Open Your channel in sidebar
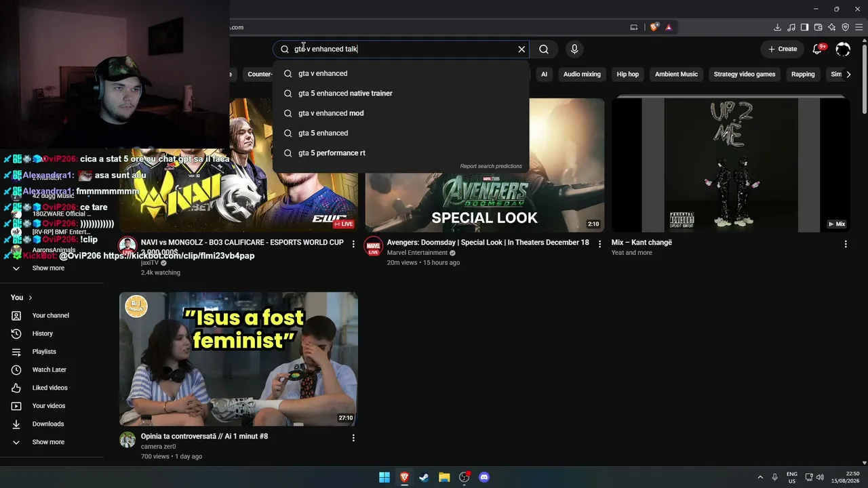Screen dimensions: 868x488 [x=52, y=315]
